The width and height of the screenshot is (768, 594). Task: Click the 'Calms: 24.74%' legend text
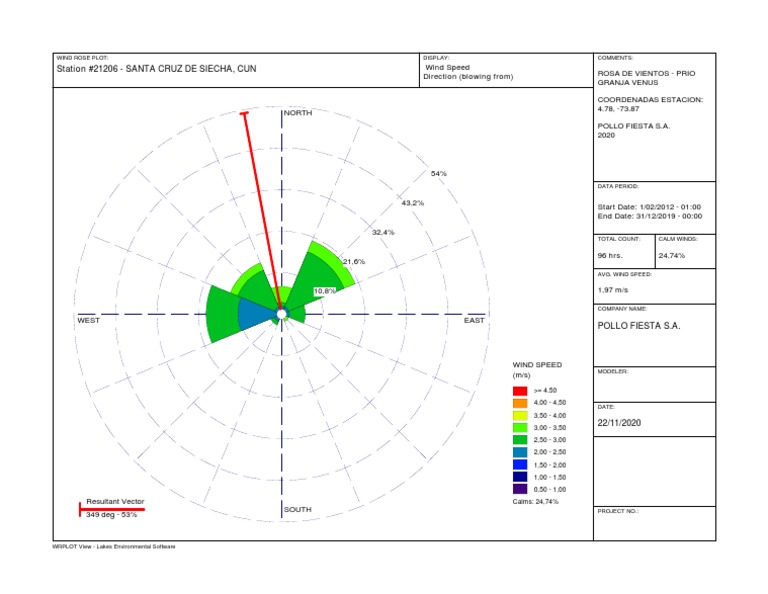tap(535, 502)
